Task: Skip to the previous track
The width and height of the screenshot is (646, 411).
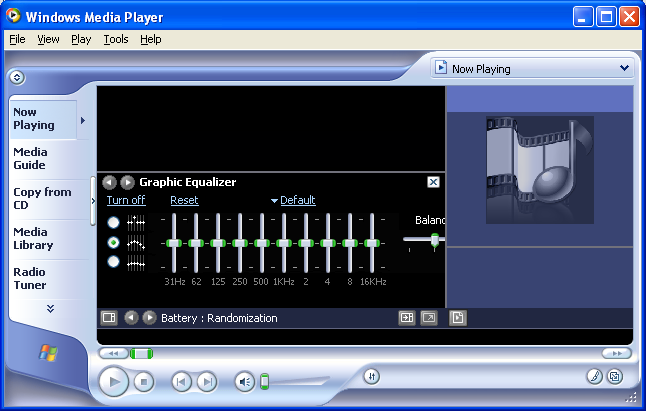Action: pyautogui.click(x=181, y=381)
